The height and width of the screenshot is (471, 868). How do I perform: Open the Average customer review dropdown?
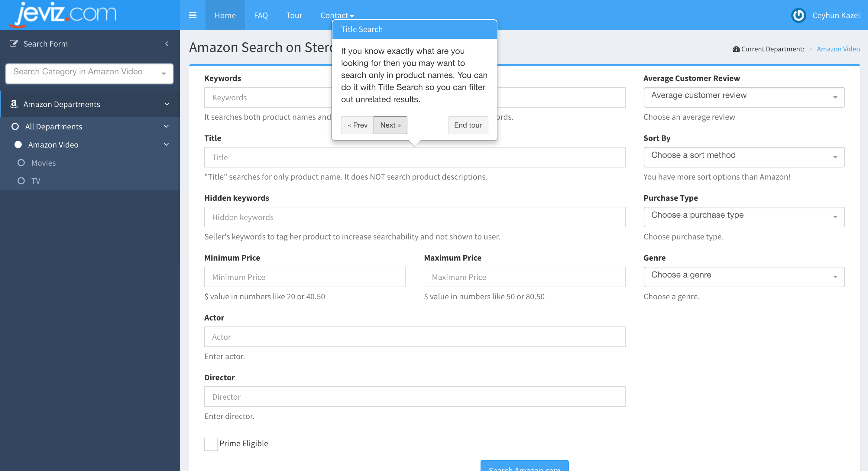coord(744,97)
